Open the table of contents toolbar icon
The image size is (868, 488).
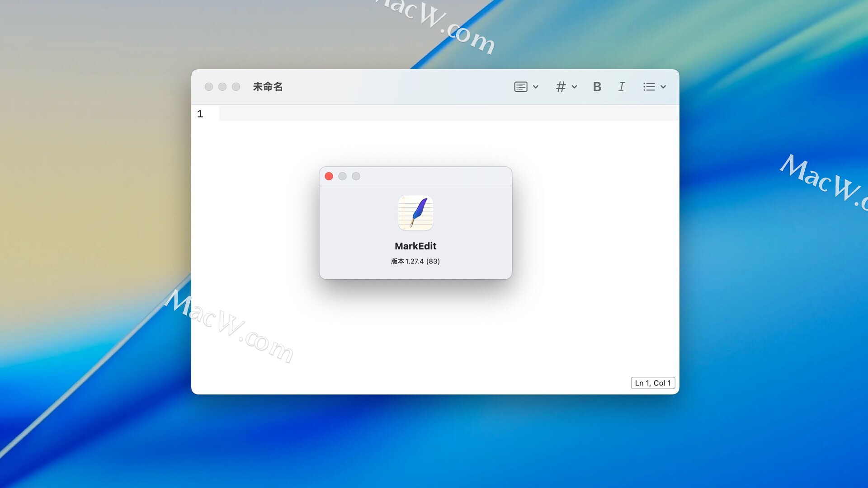521,87
